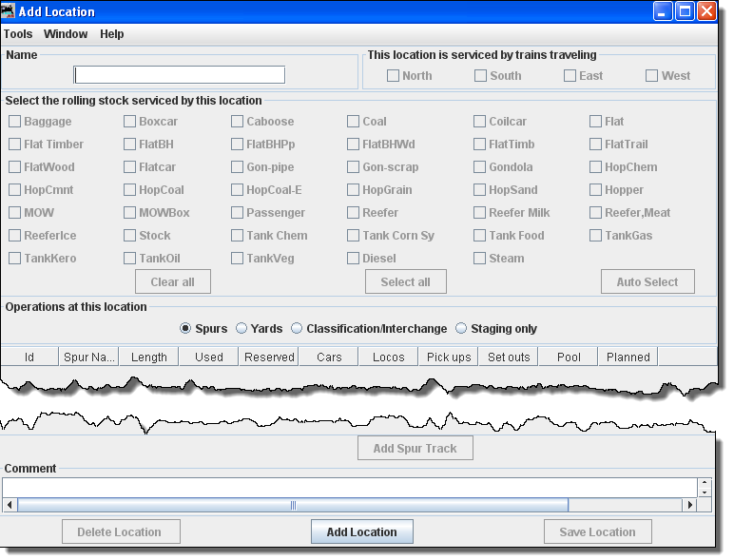The width and height of the screenshot is (734, 560).
Task: Click the JMRI application icon in title bar
Action: pyautogui.click(x=9, y=11)
